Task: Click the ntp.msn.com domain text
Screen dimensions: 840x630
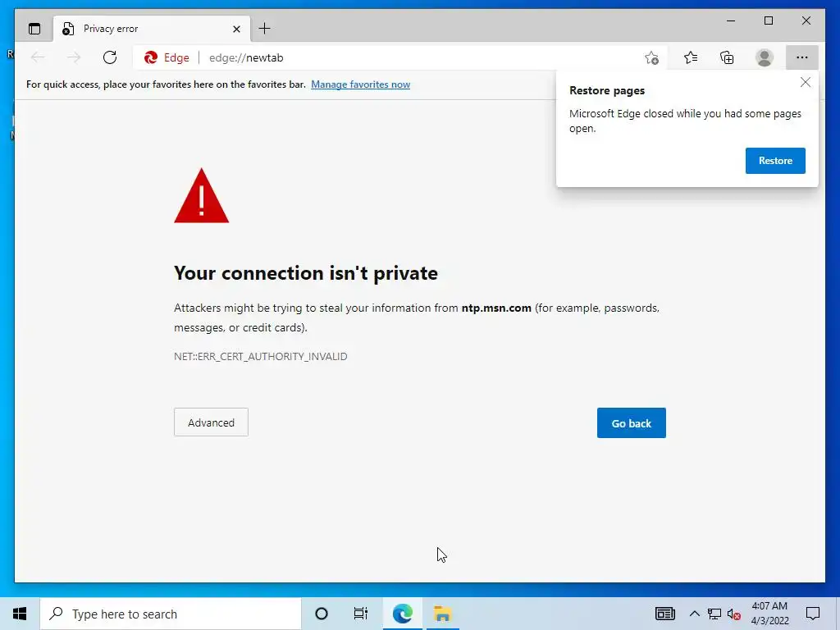Action: (x=496, y=308)
